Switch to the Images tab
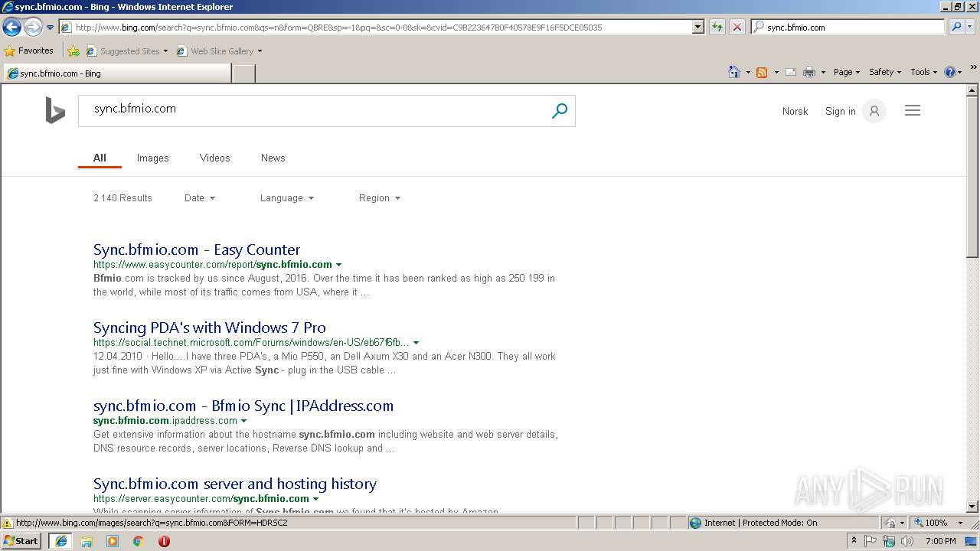 [152, 158]
